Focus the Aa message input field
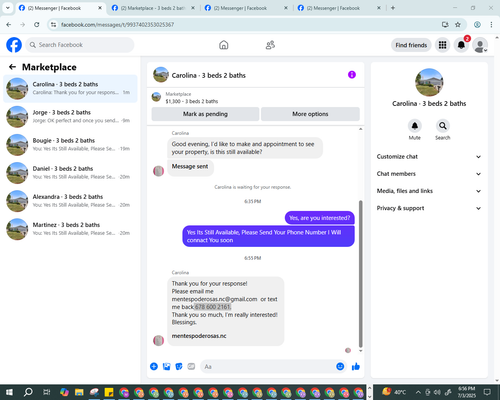This screenshot has width=500, height=400. click(267, 367)
